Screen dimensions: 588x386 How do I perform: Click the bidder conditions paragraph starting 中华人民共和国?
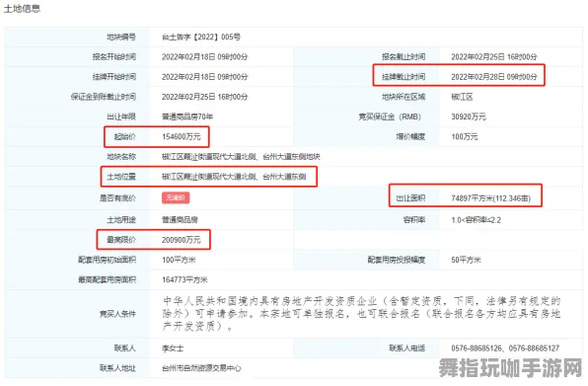tap(361, 314)
